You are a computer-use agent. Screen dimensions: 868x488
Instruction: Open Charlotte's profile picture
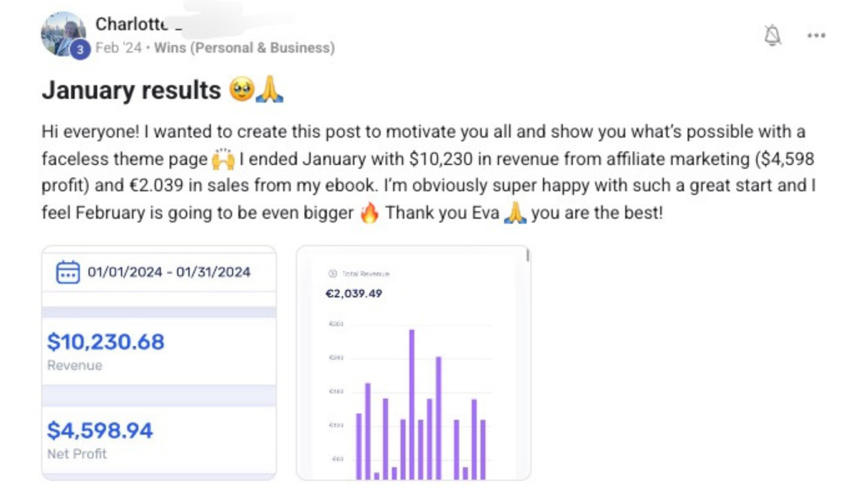click(61, 32)
